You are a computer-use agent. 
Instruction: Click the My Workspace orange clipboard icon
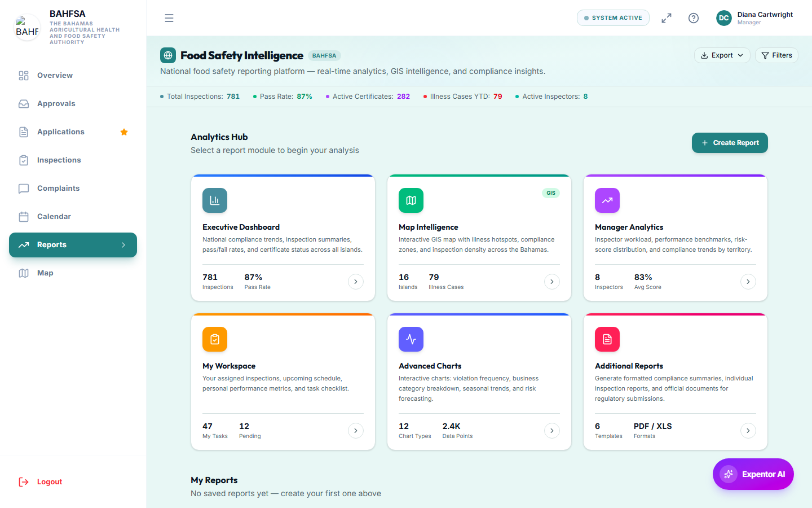point(215,339)
